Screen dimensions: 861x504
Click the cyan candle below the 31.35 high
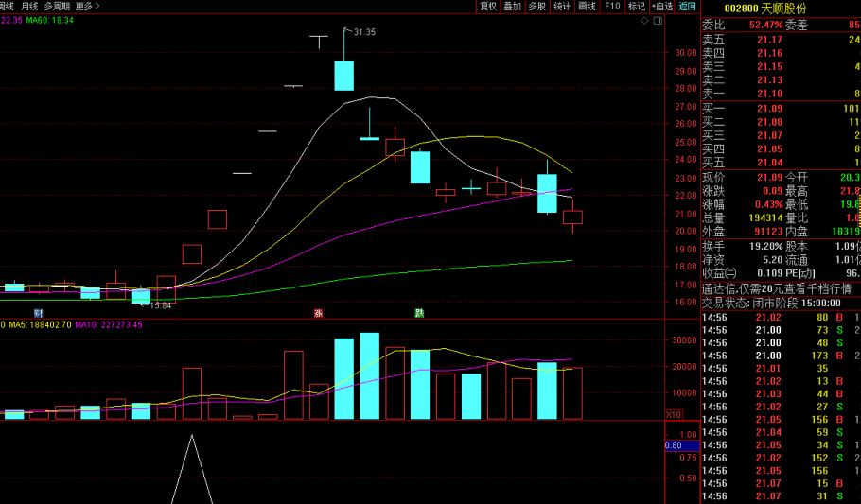tap(344, 76)
